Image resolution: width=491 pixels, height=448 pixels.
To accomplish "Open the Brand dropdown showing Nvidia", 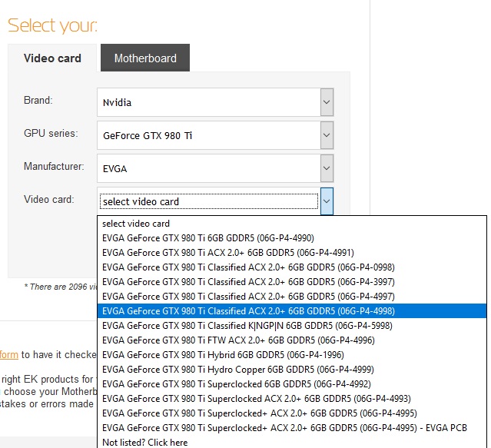I will (215, 102).
